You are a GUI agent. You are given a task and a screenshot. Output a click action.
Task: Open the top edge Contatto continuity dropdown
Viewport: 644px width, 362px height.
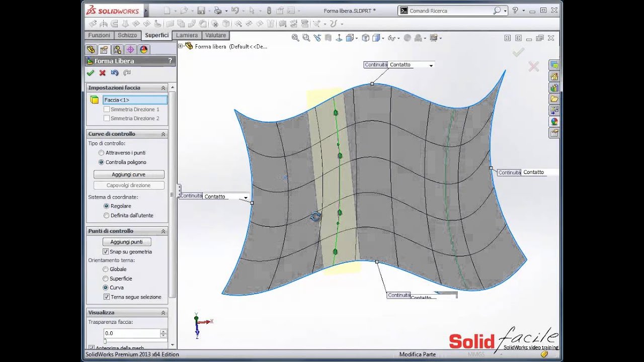431,65
